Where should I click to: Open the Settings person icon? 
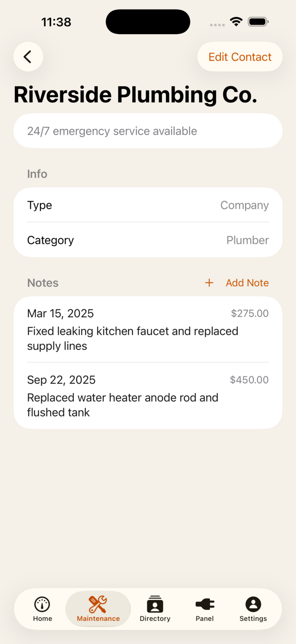coord(253,604)
